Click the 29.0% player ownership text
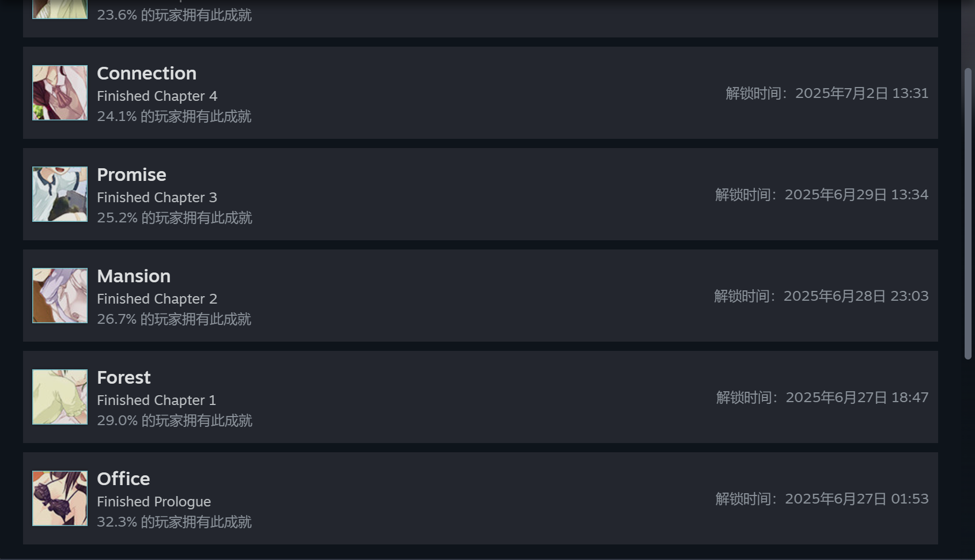This screenshot has height=560, width=975. [175, 421]
